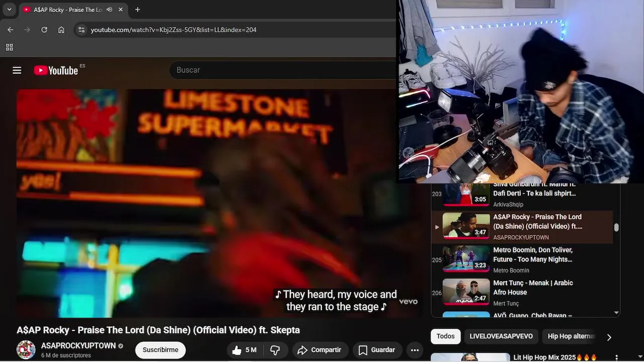Click the Suscribirme button

[x=160, y=350]
